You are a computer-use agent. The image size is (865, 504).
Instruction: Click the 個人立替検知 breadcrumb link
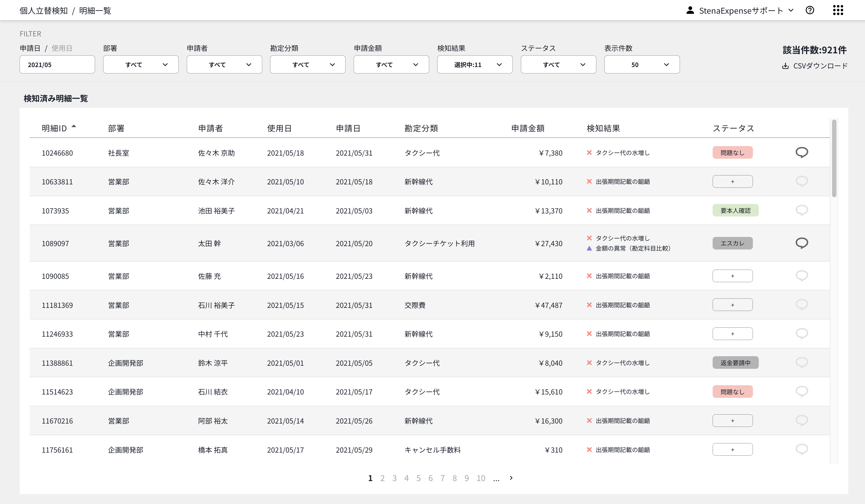pos(44,11)
